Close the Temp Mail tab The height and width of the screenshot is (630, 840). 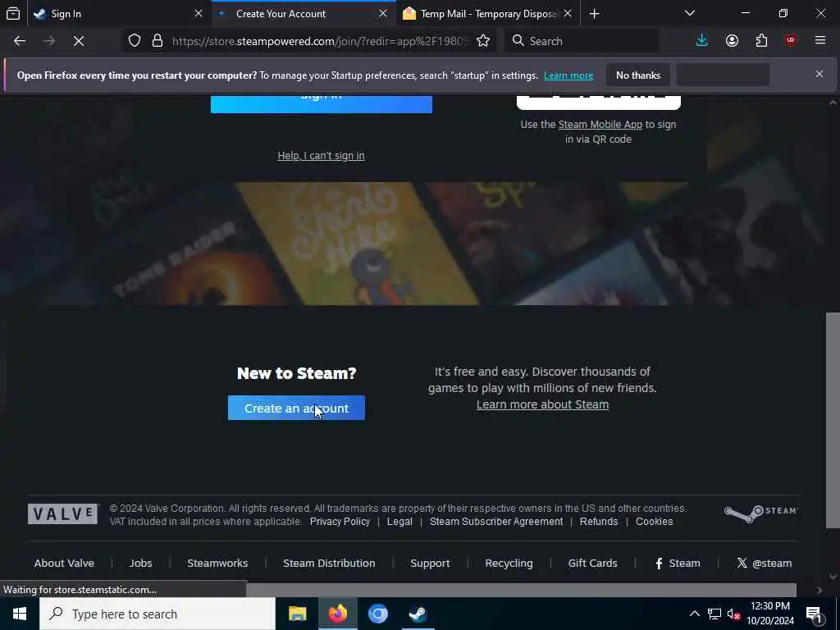568,13
